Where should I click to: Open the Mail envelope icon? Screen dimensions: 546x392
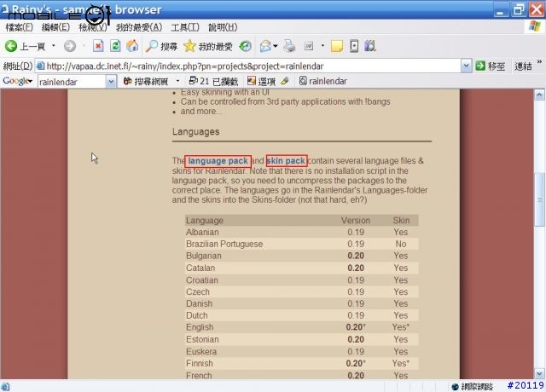point(265,46)
